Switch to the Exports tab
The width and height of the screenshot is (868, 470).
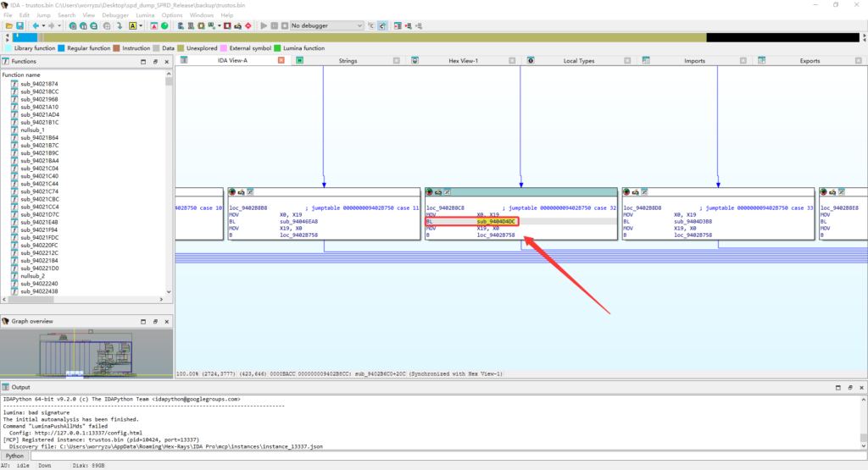pos(810,61)
